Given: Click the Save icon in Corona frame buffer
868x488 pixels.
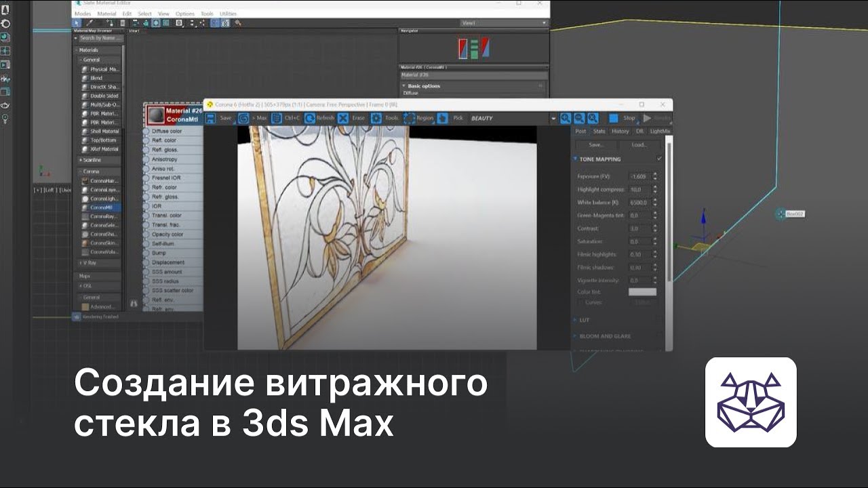Looking at the screenshot, I should click(210, 118).
